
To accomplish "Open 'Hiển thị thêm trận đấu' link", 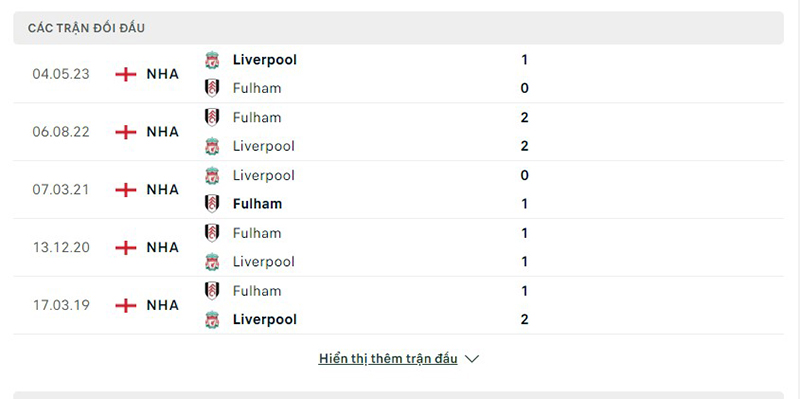I will click(388, 359).
